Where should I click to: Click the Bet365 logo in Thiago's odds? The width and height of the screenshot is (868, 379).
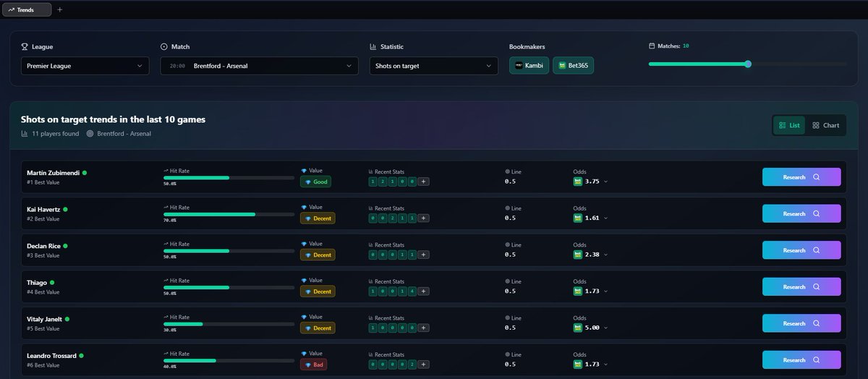[578, 291]
